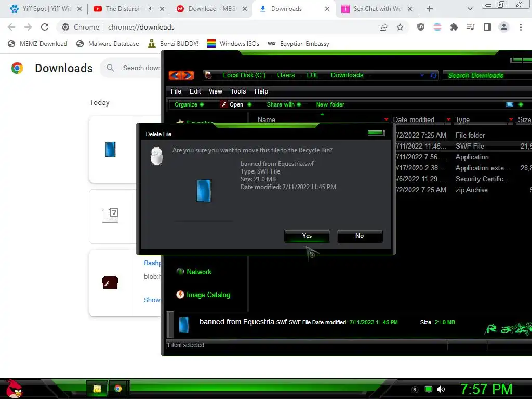The image size is (532, 399).
Task: Bookmark this page with the star
Action: pos(400,27)
